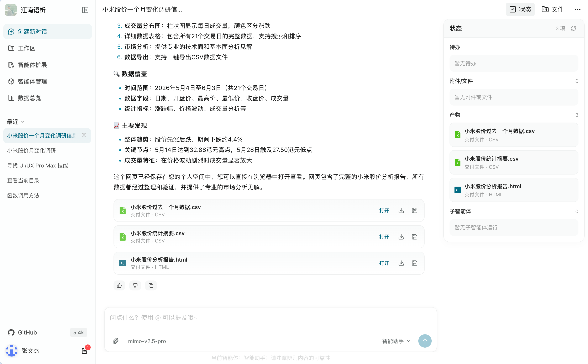
Task: Save 小米股价过去一个月数据.csv to space
Action: (x=414, y=211)
